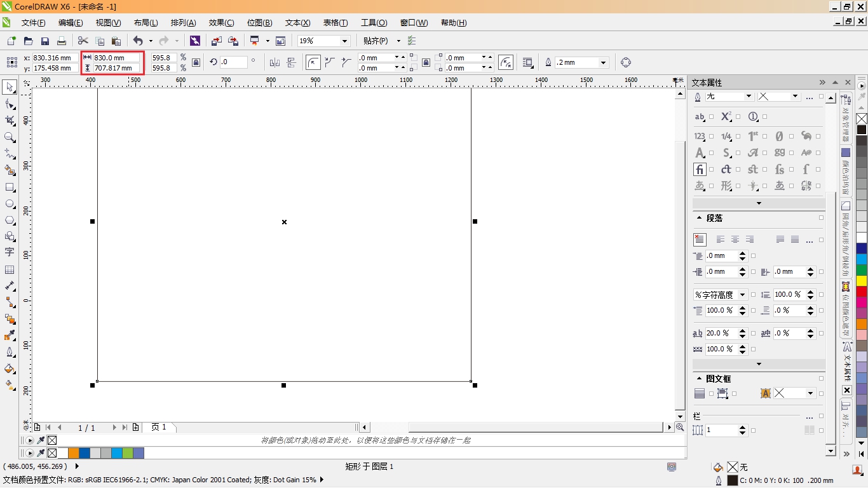Collapse the 段落 paragraph section
This screenshot has height=488, width=868.
click(x=700, y=218)
